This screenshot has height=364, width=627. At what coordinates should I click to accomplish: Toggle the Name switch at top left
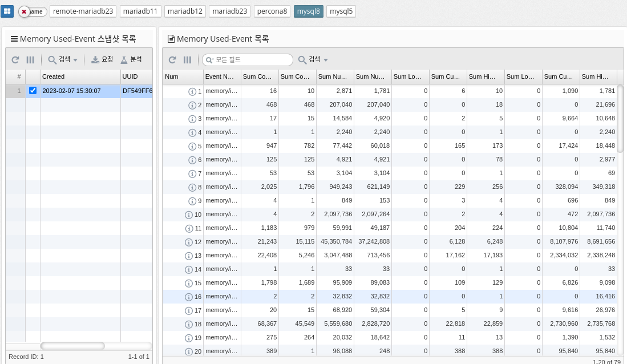click(x=33, y=11)
